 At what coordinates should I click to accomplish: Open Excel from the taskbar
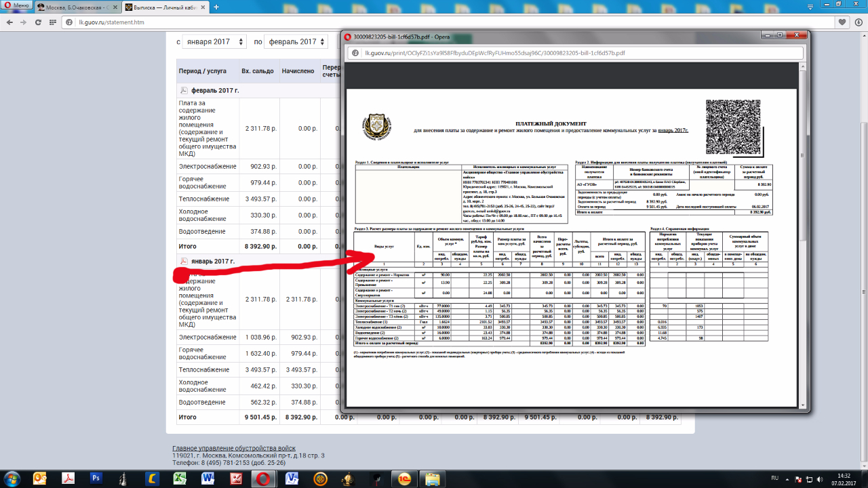click(180, 479)
